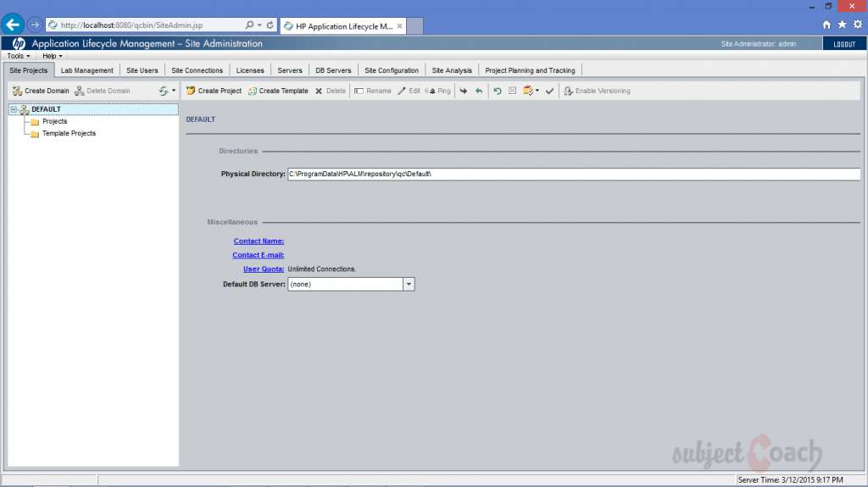Select the HP Application Lifecycle browser tab

[343, 26]
